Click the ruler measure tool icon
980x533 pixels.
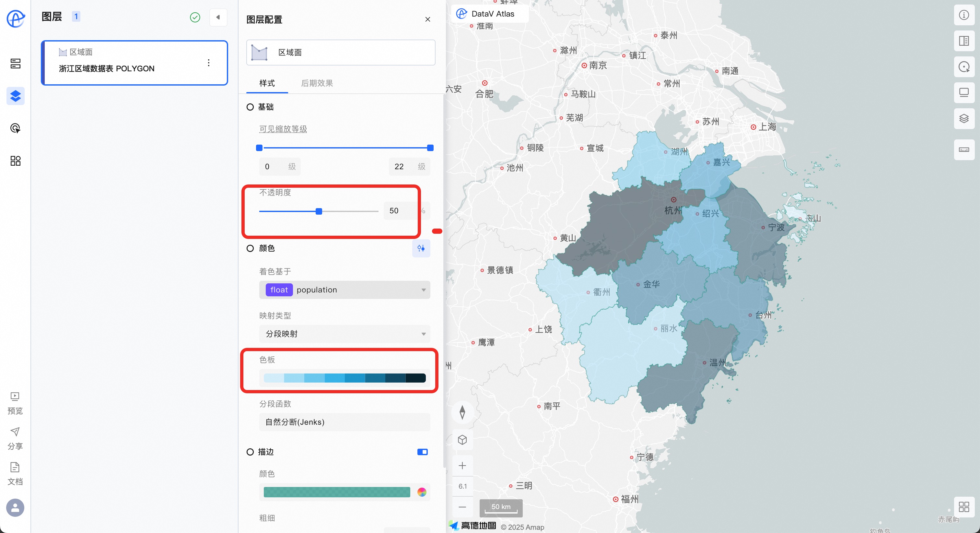[964, 149]
